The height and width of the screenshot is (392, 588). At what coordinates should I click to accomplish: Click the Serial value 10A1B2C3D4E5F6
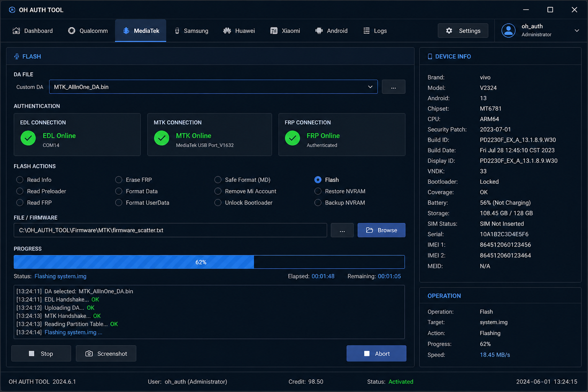coord(504,234)
